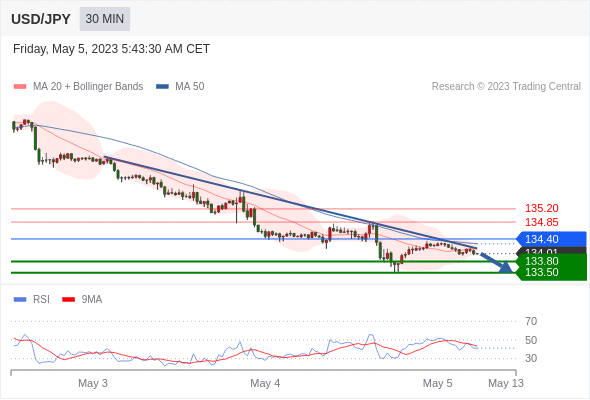590x400 pixels.
Task: Select the green 133.50 support price tag
Action: pyautogui.click(x=552, y=273)
